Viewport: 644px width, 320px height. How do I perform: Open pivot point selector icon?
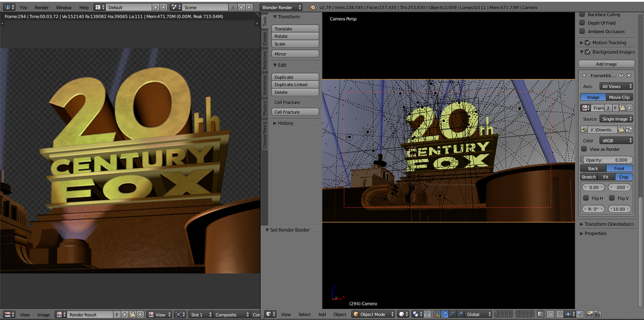coord(417,314)
